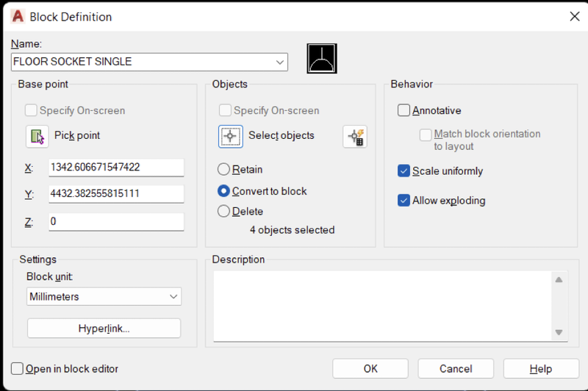The height and width of the screenshot is (391, 588).
Task: Click the Cancel button
Action: pyautogui.click(x=456, y=368)
